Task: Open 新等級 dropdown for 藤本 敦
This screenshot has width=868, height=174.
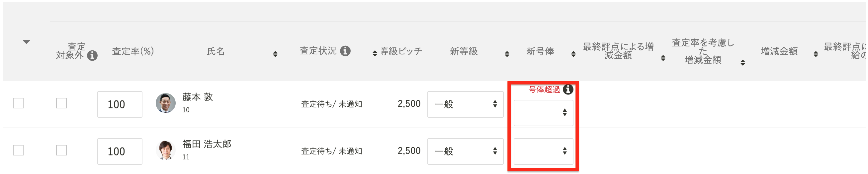Action: tap(465, 104)
